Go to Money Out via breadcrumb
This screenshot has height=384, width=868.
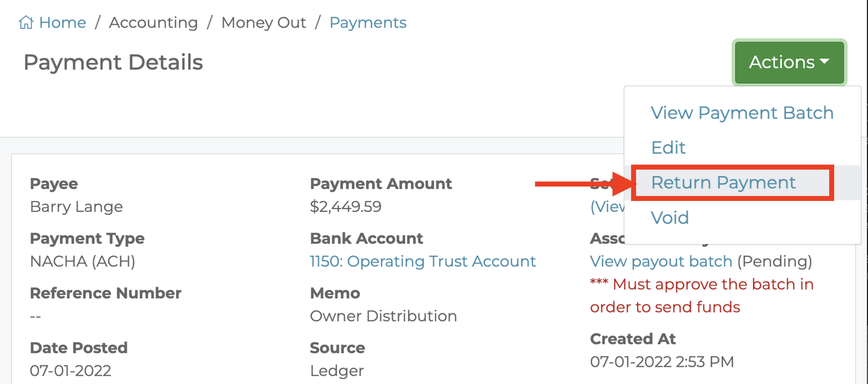click(x=263, y=23)
